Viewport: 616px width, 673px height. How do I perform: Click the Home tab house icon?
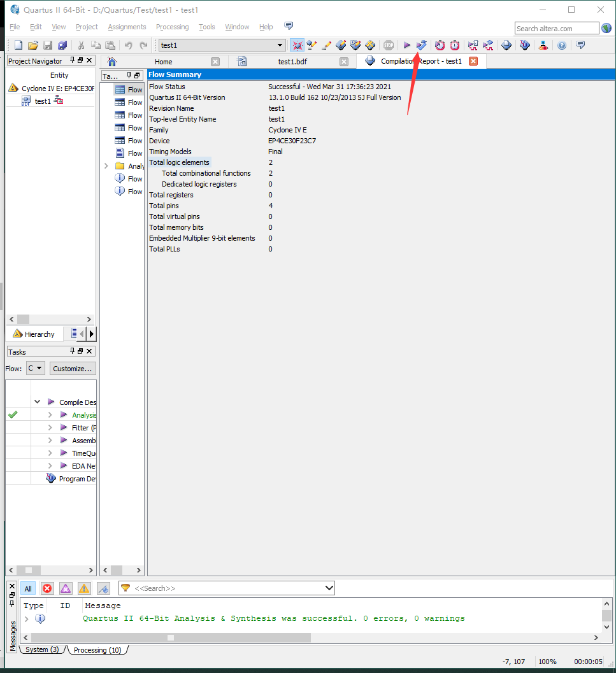[x=112, y=62]
